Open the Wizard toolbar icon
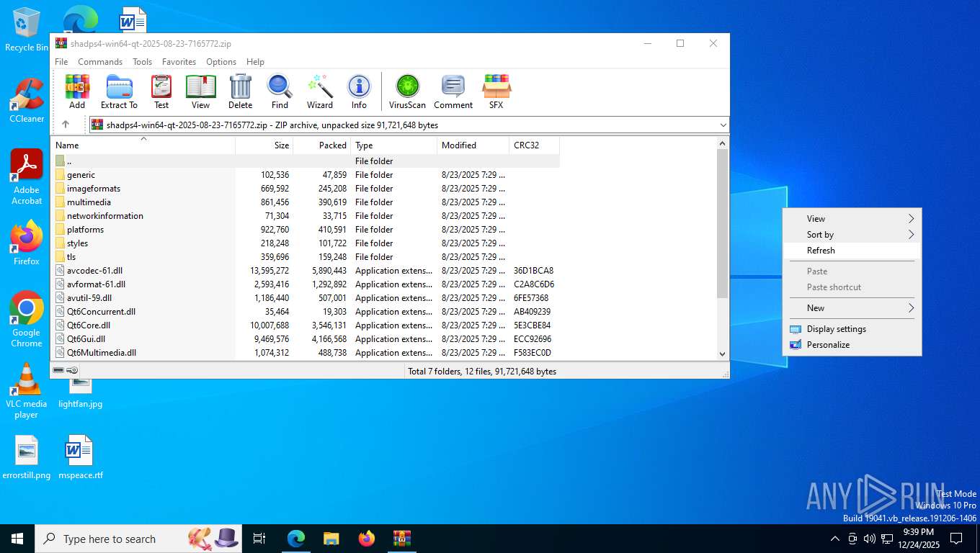980x553 pixels. (320, 91)
